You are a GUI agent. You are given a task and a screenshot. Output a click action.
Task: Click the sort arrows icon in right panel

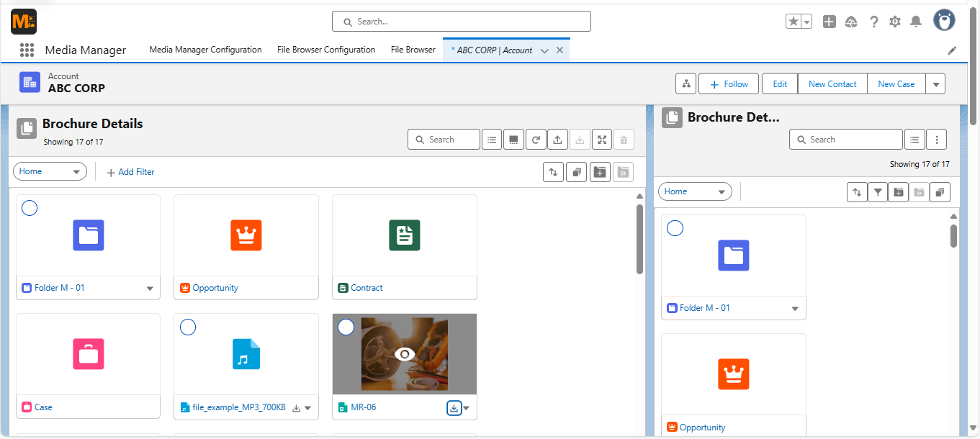pos(857,192)
